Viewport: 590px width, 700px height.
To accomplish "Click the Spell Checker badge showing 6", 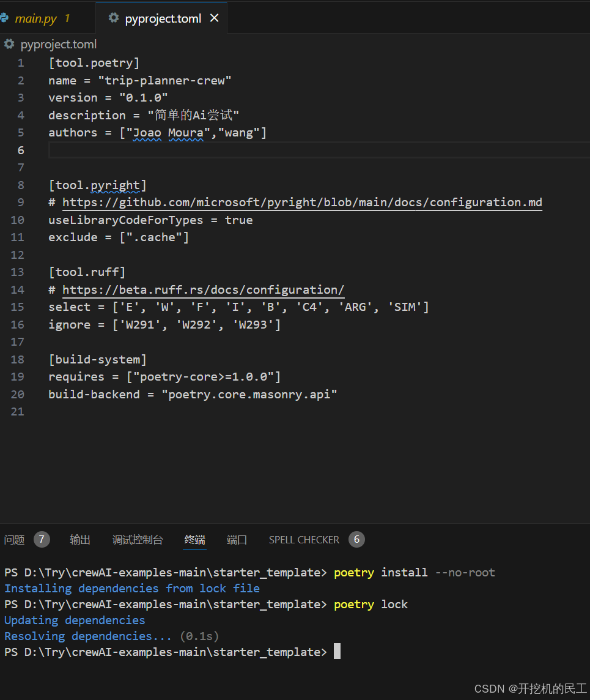I will point(356,539).
